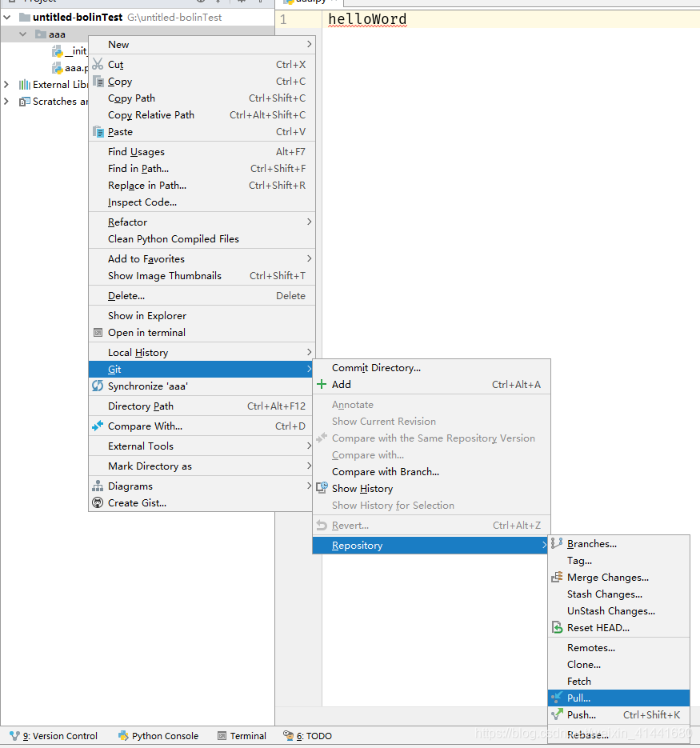Choose UnStash Changes entry
700x748 pixels.
pos(619,611)
